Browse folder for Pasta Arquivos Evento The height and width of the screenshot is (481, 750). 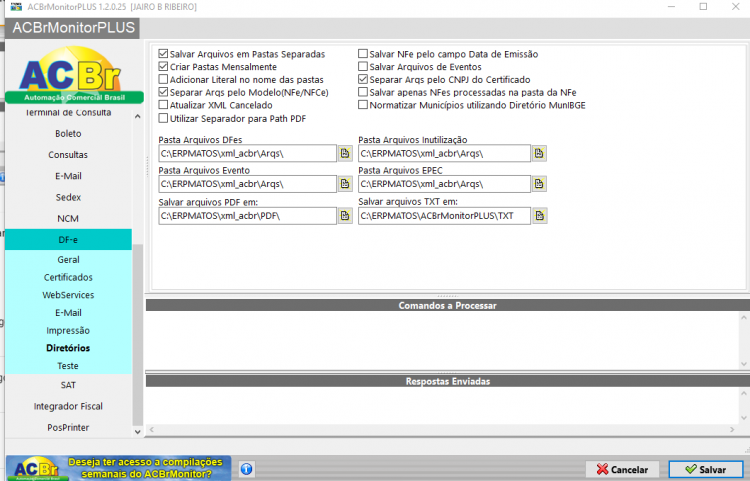tap(345, 184)
